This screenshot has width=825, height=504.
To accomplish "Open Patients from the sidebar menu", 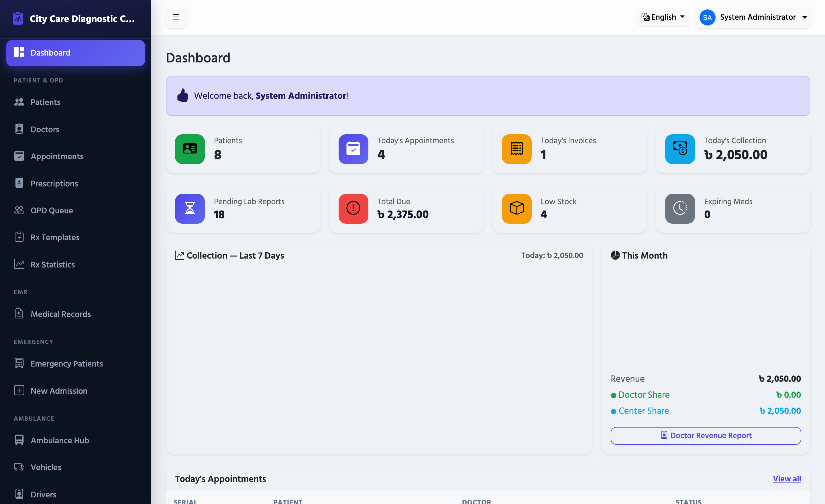I will pyautogui.click(x=76, y=102).
